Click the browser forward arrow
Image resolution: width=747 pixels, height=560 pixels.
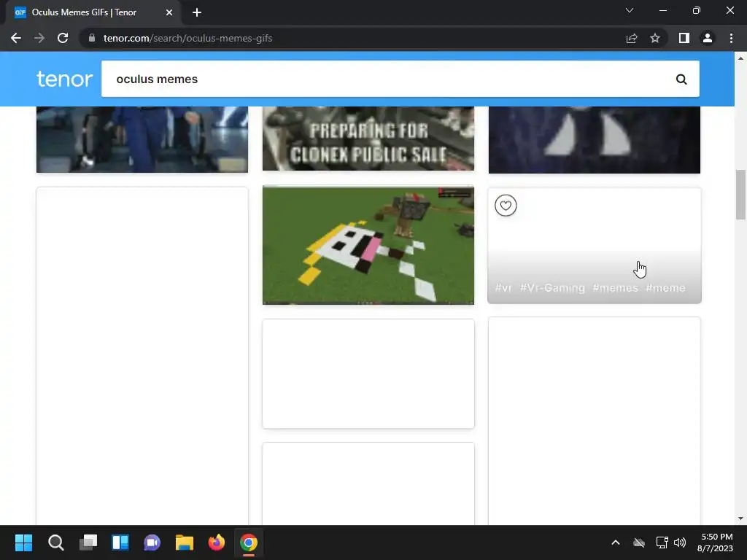pos(39,38)
